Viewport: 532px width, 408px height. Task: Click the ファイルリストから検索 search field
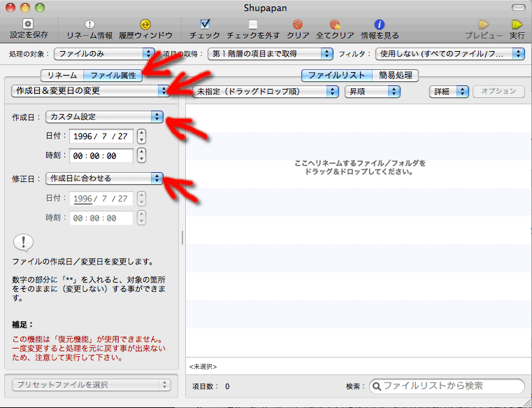coord(447,386)
